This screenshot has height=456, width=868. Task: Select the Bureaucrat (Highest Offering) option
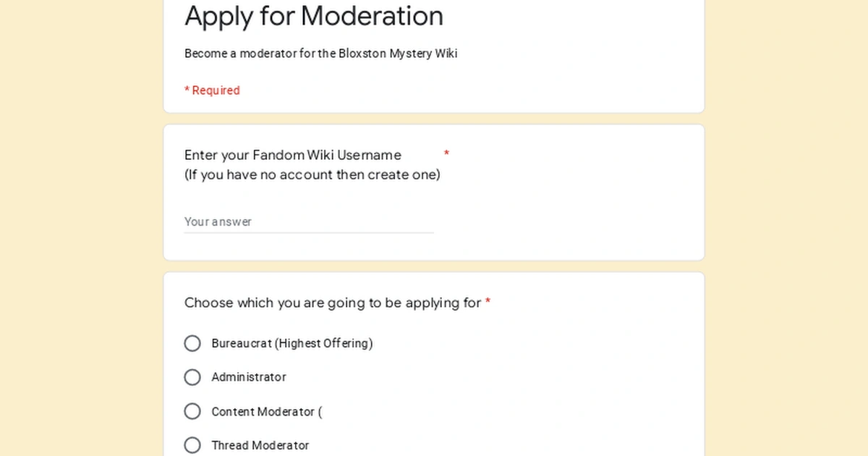[192, 343]
